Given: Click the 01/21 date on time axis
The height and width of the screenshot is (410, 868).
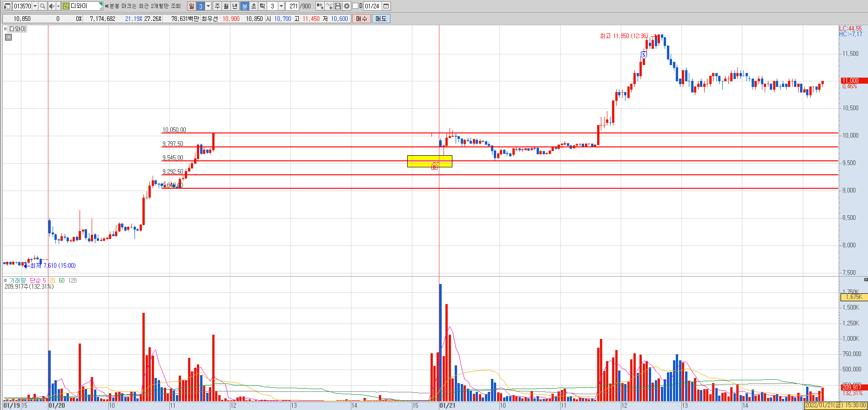Looking at the screenshot, I should (x=447, y=405).
